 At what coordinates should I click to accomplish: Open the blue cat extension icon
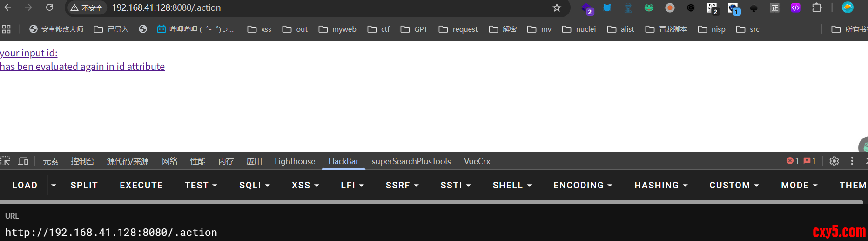coord(607,7)
